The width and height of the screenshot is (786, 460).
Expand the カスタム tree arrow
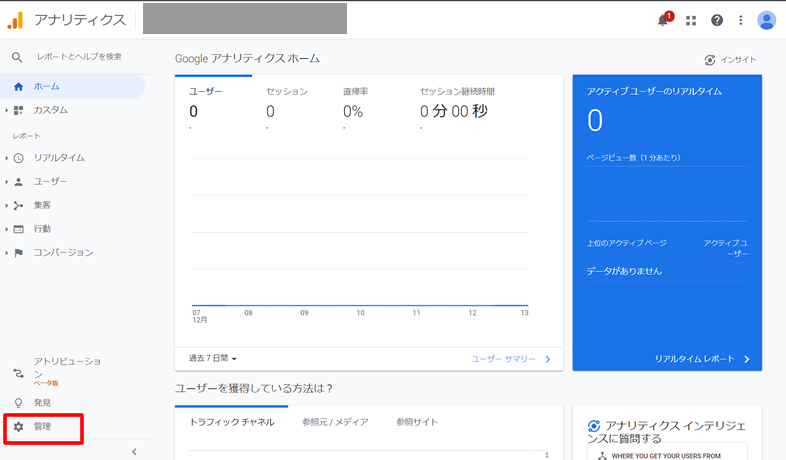[x=7, y=110]
